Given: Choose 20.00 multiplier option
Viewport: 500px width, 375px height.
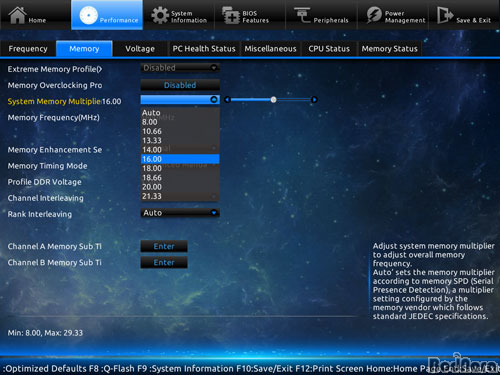Looking at the screenshot, I should (180, 187).
